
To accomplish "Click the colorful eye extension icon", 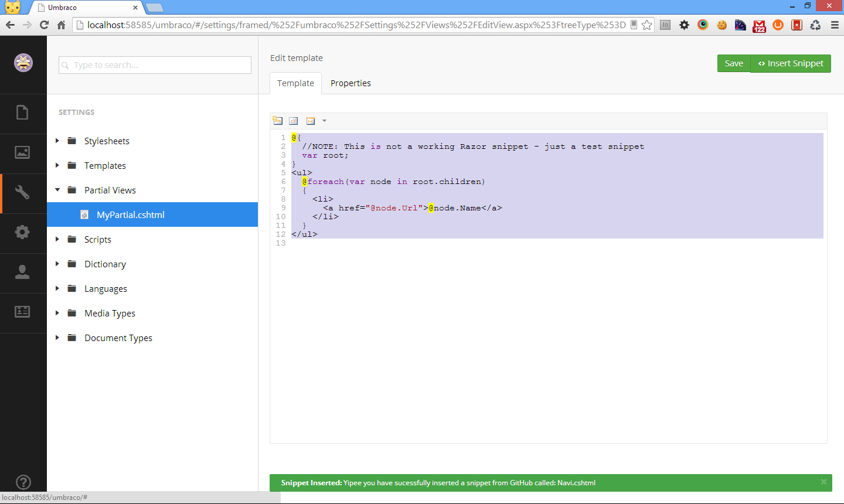I will (x=703, y=25).
